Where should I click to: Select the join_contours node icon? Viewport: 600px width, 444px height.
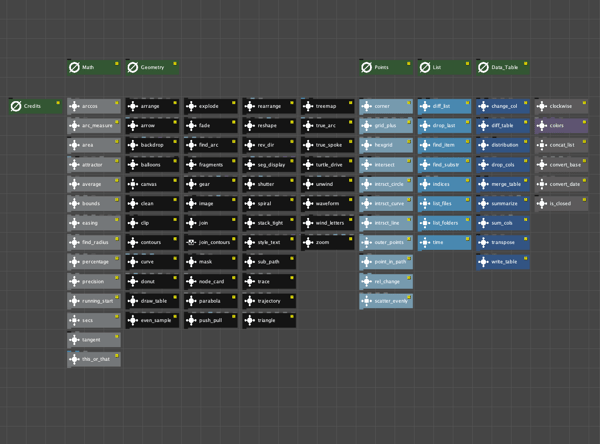[191, 242]
